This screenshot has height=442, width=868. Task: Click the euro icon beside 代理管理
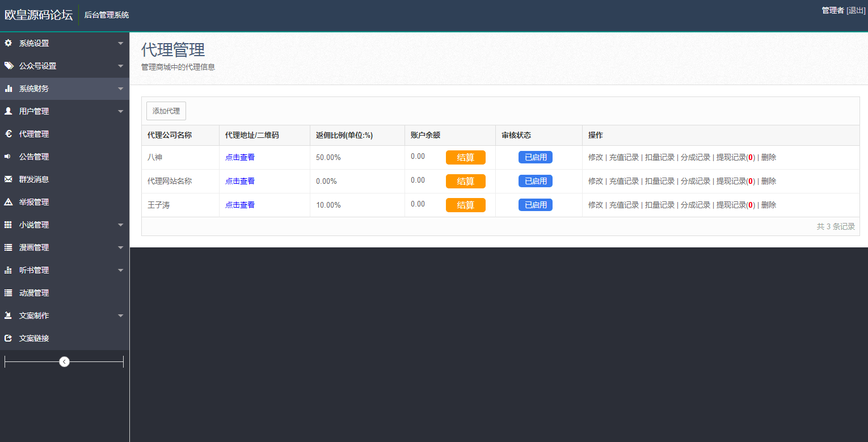coord(9,134)
